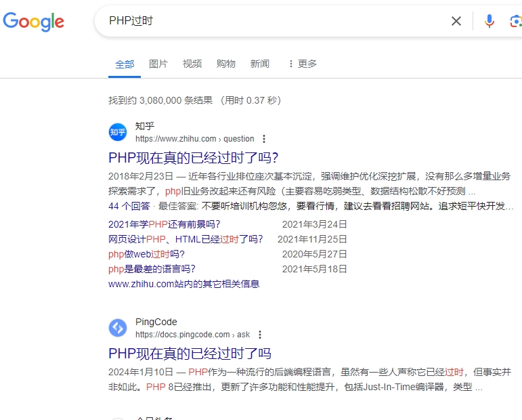Clear the search box with X
The height and width of the screenshot is (420, 522).
coord(456,21)
